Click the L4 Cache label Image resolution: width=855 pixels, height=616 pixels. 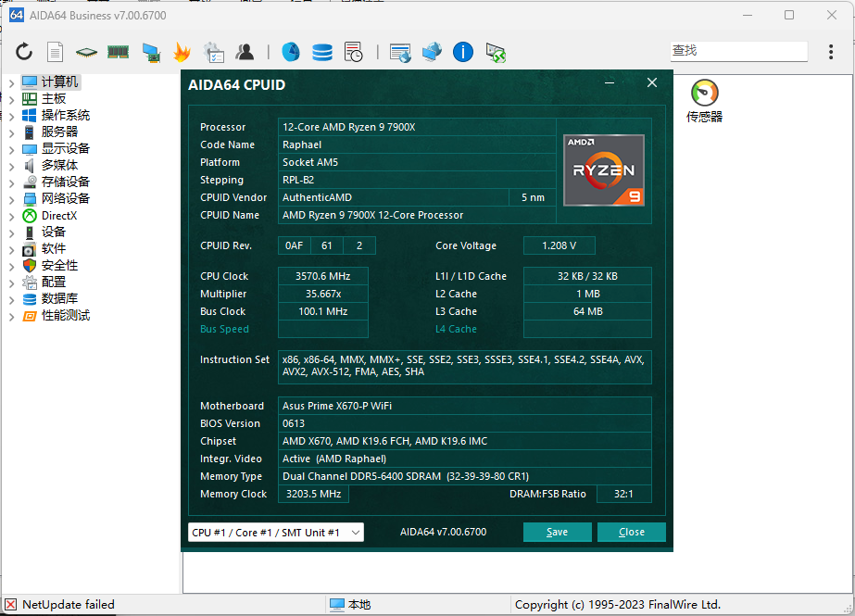[x=456, y=329]
